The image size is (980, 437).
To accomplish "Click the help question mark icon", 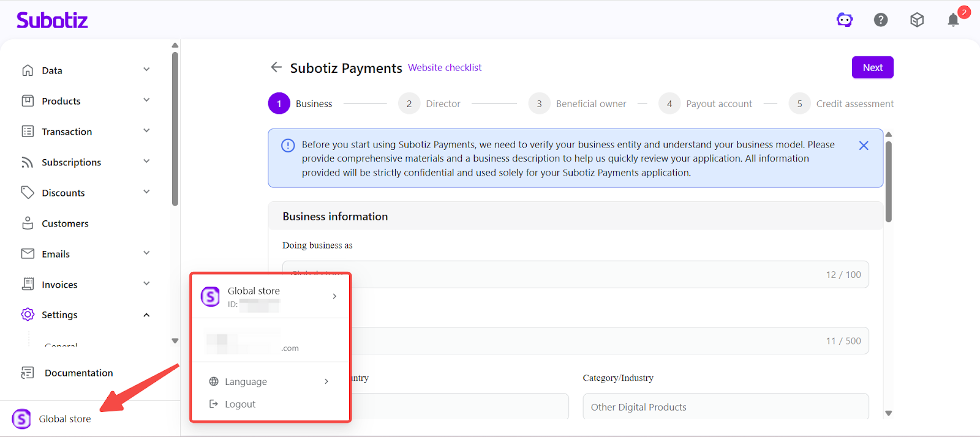I will point(881,20).
